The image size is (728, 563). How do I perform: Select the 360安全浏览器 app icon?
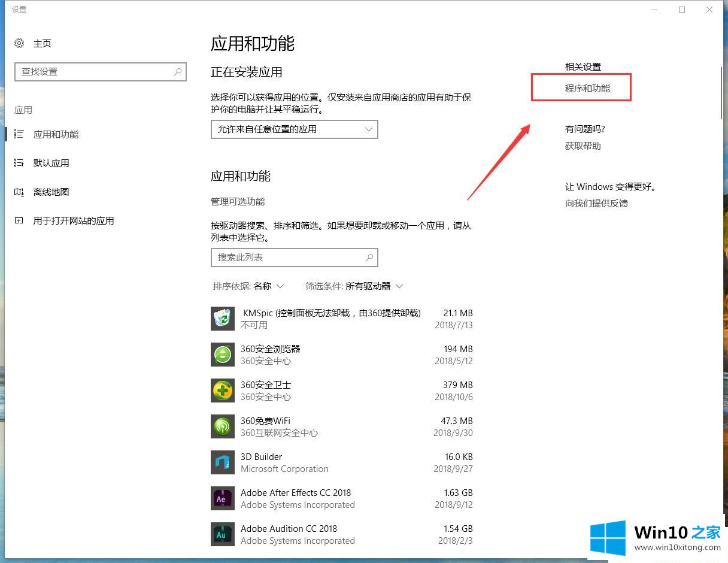coord(223,355)
